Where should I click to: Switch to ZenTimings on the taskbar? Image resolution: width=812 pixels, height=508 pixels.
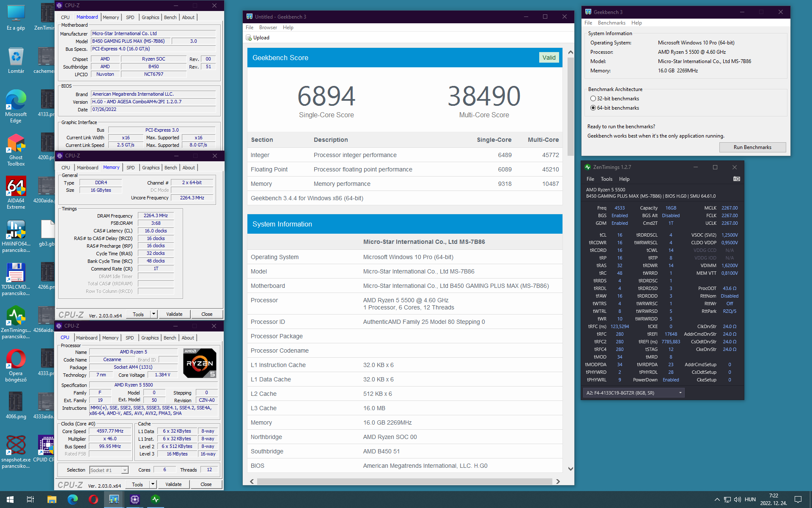[x=155, y=500]
